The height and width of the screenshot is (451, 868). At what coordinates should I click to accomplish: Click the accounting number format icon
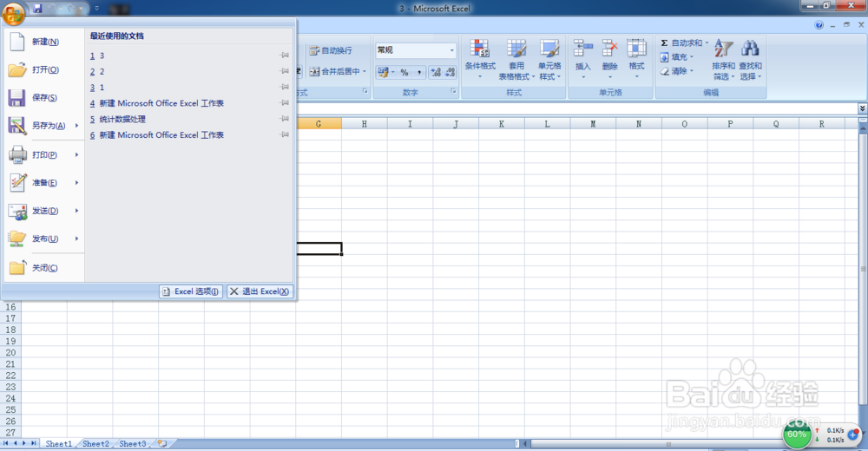[x=383, y=72]
